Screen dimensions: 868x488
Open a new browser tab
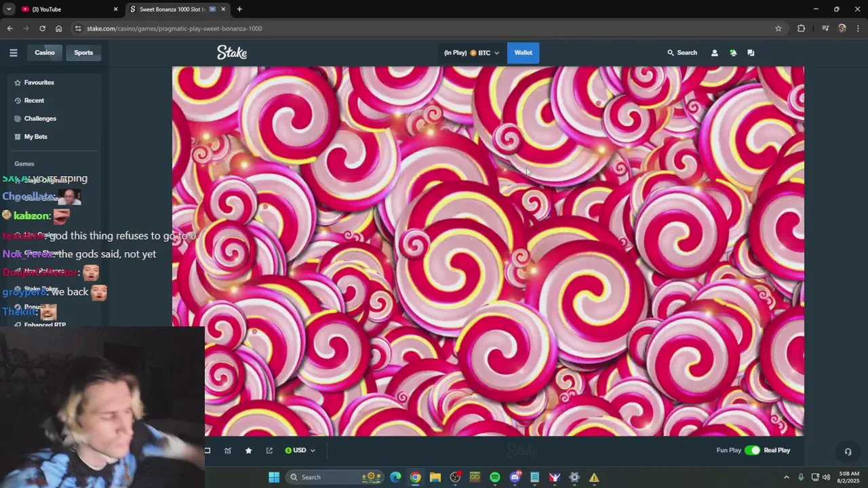[239, 9]
